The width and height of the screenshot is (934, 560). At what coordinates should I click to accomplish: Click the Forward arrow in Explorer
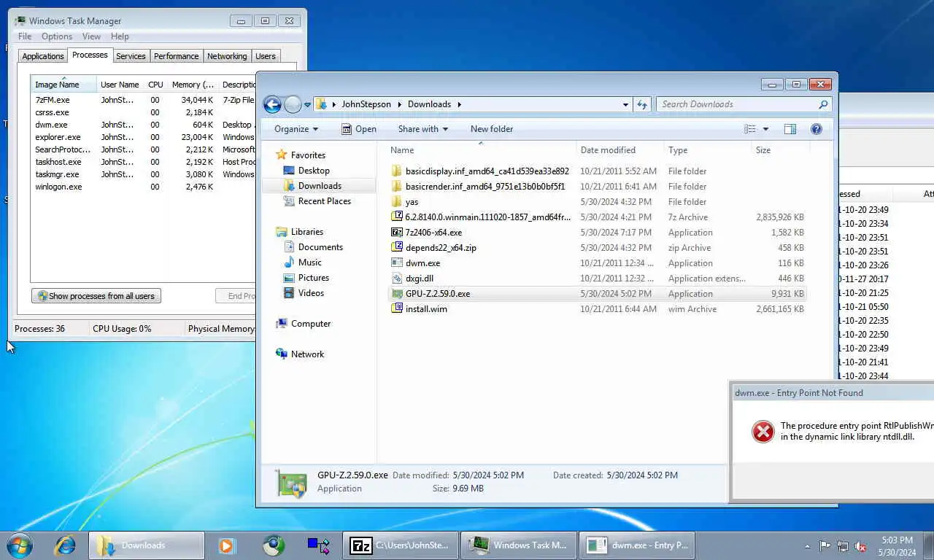(x=293, y=104)
